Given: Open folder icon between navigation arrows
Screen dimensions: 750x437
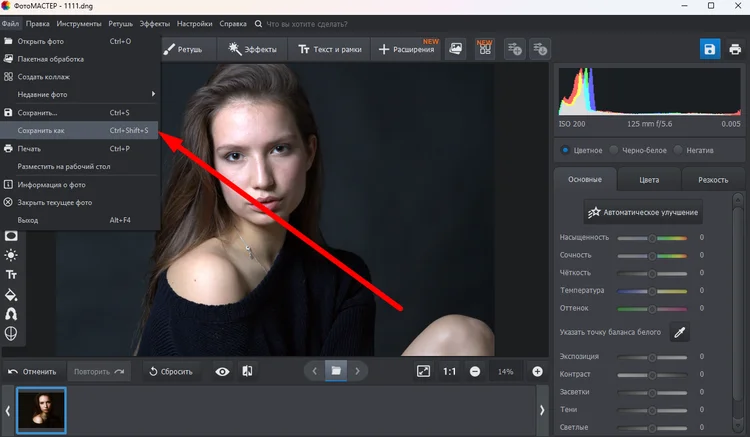Looking at the screenshot, I should click(336, 371).
